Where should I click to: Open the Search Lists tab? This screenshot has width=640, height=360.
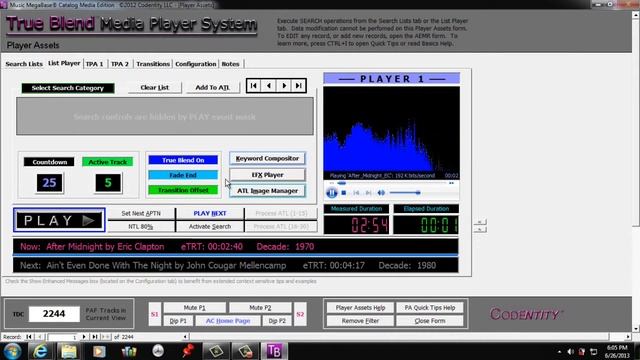coord(24,64)
